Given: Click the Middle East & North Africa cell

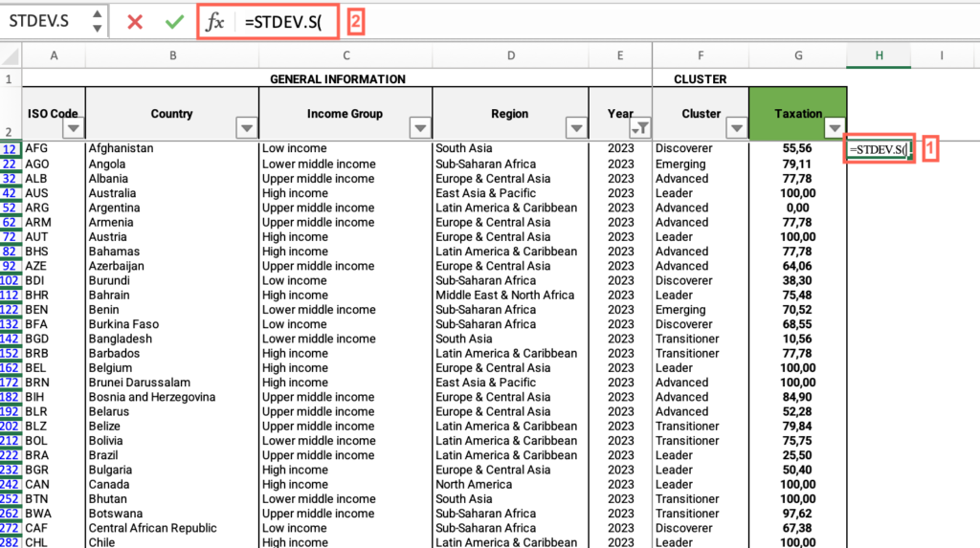Looking at the screenshot, I should click(511, 295).
